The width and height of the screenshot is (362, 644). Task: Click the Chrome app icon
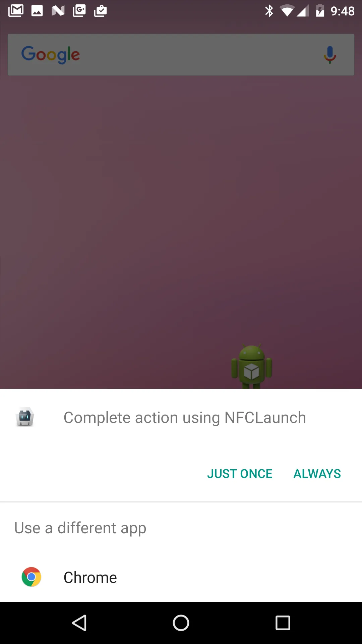[31, 577]
